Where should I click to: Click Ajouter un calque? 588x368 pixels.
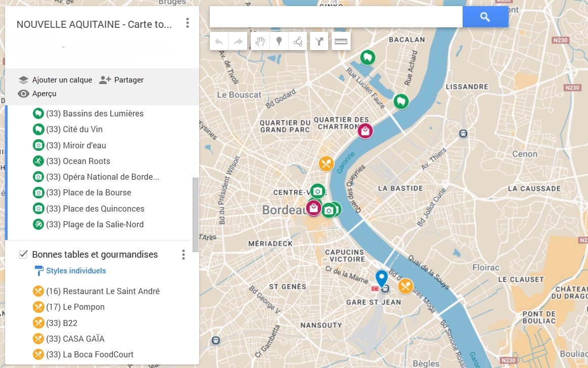(x=55, y=79)
